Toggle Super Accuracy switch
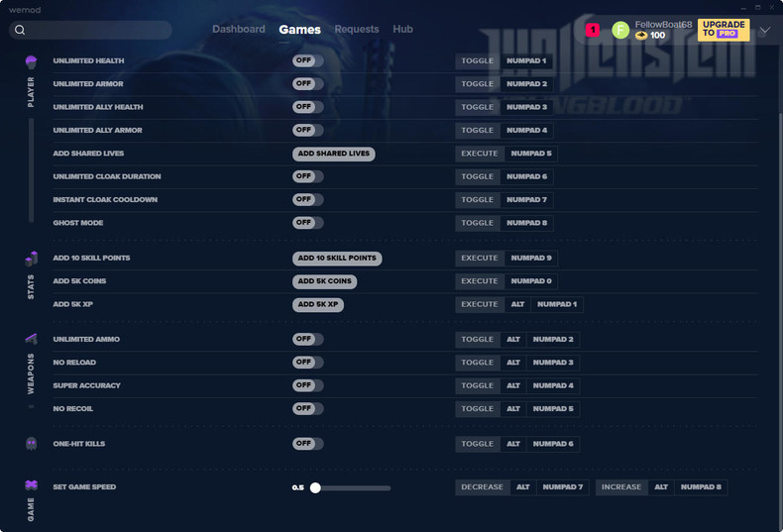 pyautogui.click(x=307, y=385)
